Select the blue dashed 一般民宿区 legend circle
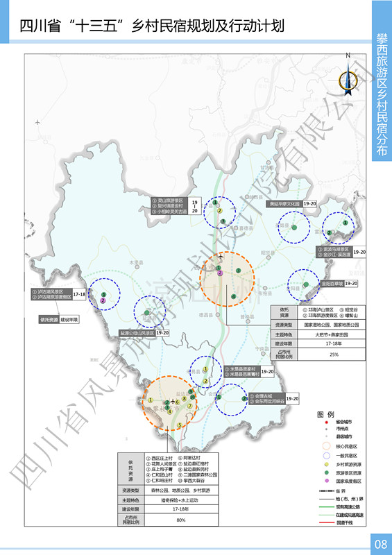392x555 pixels. coord(327,456)
